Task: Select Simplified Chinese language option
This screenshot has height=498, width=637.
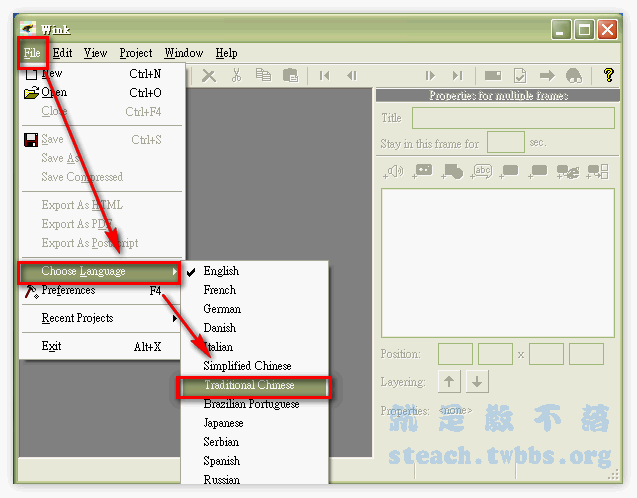Action: [254, 366]
